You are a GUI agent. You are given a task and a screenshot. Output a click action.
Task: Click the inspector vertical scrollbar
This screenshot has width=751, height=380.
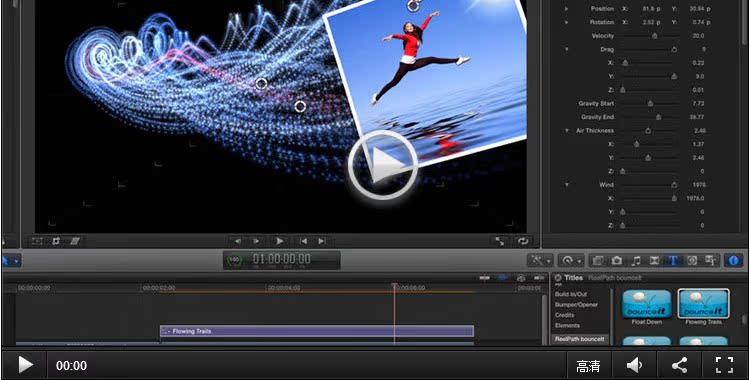745,24
